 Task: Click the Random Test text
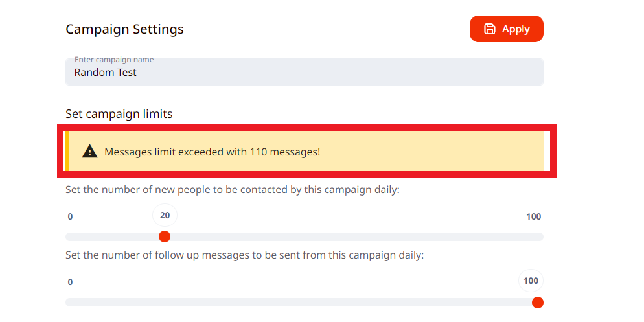coord(105,73)
